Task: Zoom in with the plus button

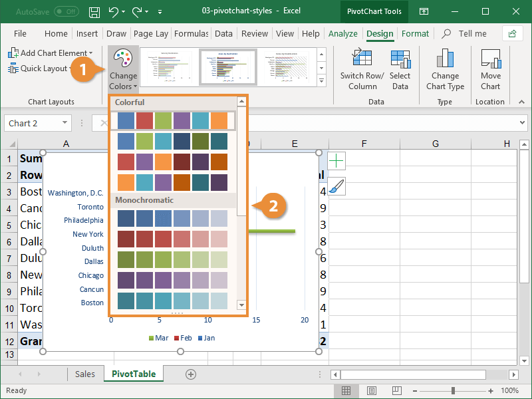Action: pos(490,391)
